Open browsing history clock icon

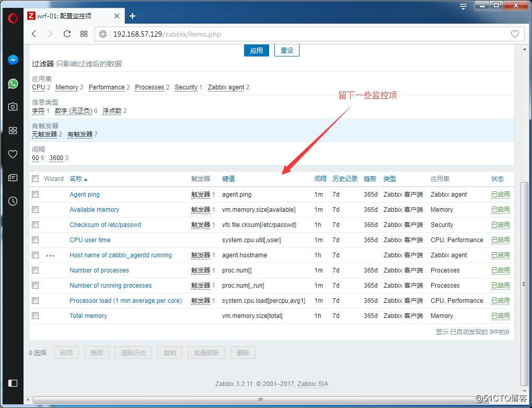13,201
